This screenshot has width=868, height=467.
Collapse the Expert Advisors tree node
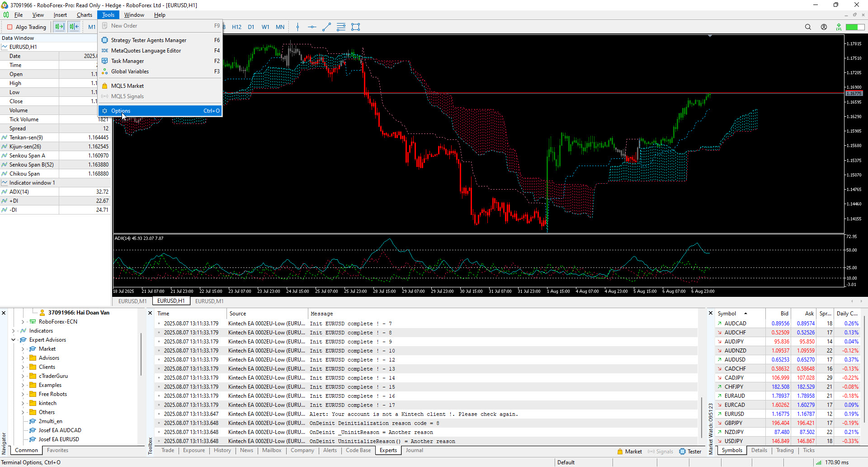pyautogui.click(x=14, y=340)
